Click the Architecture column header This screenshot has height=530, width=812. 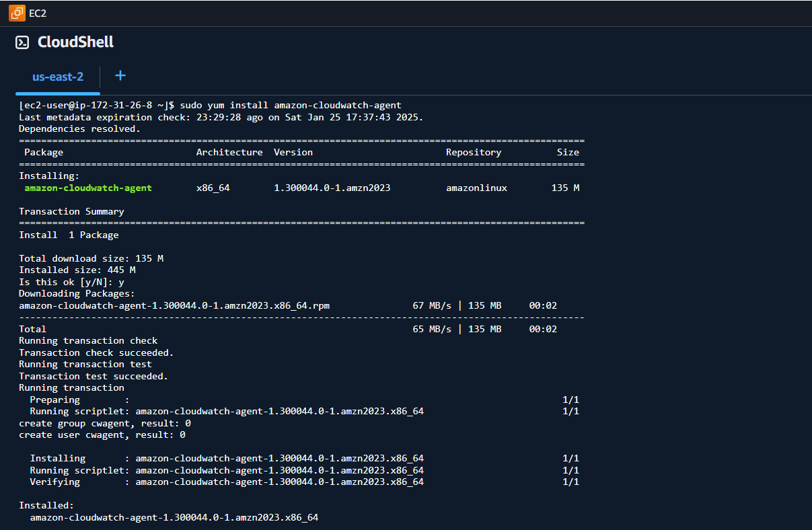[229, 153]
